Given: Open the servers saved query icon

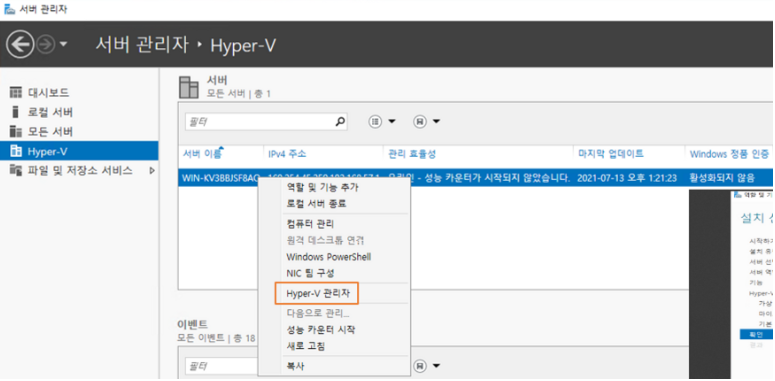Looking at the screenshot, I should click(x=420, y=121).
